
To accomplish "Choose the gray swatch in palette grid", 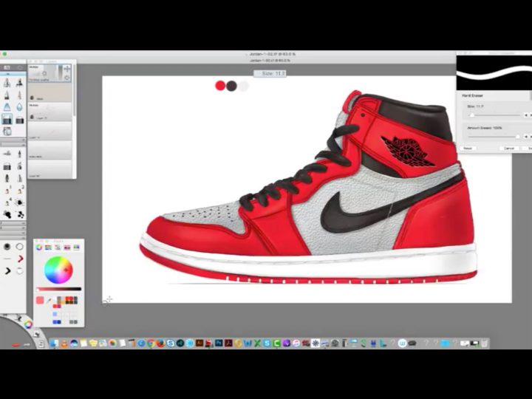I will coord(73,321).
